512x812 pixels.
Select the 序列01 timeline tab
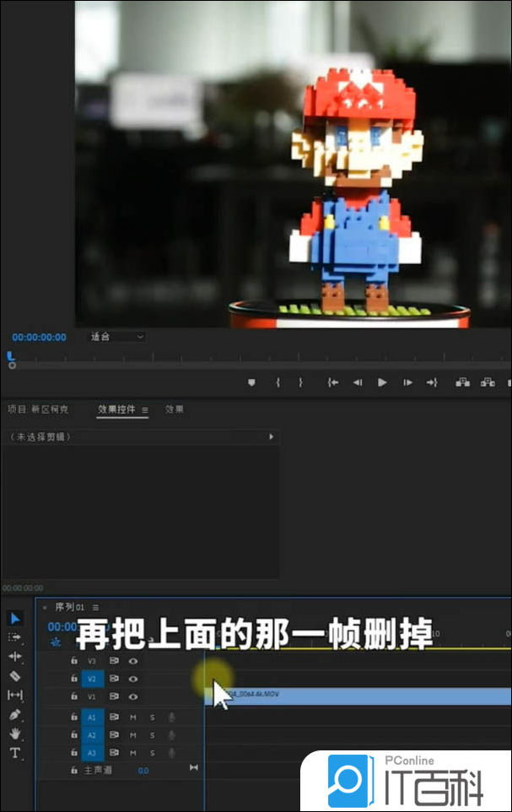point(70,606)
